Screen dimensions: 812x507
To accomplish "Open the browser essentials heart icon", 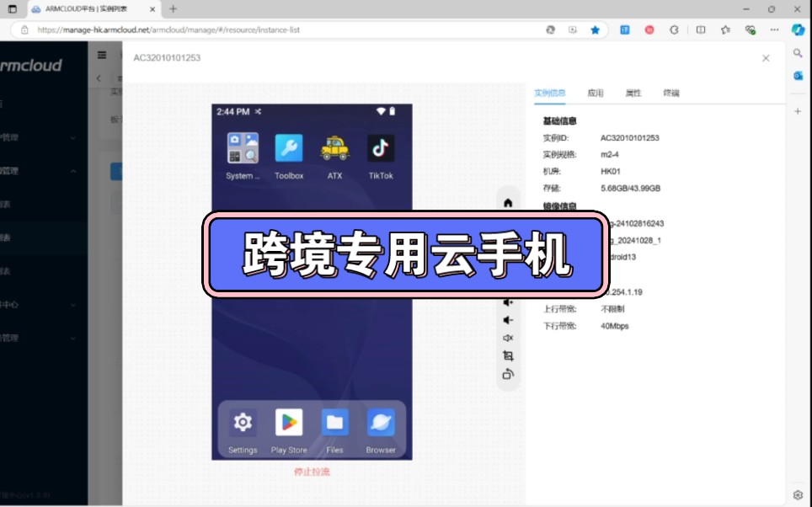I will click(x=750, y=30).
